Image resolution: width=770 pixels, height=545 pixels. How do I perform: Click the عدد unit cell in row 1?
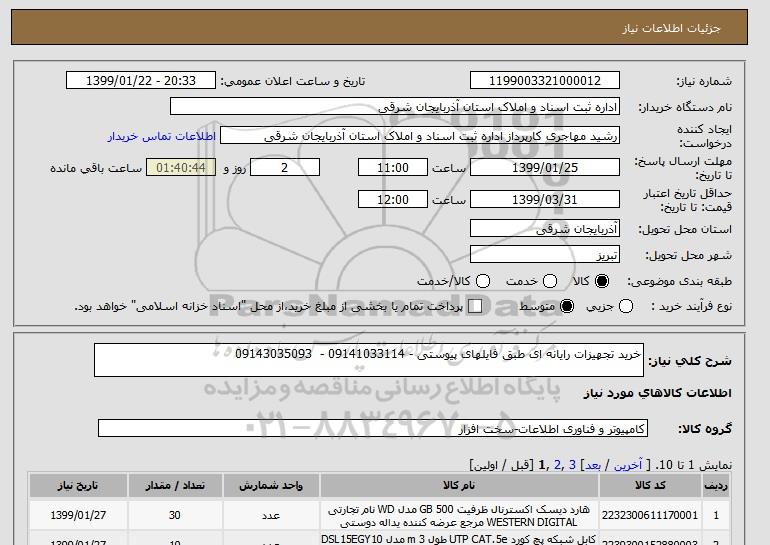(271, 515)
